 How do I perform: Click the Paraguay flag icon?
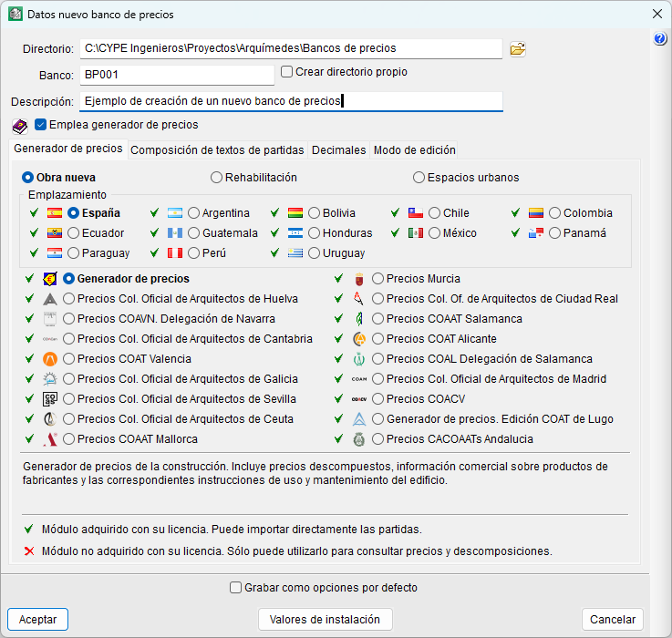[55, 253]
